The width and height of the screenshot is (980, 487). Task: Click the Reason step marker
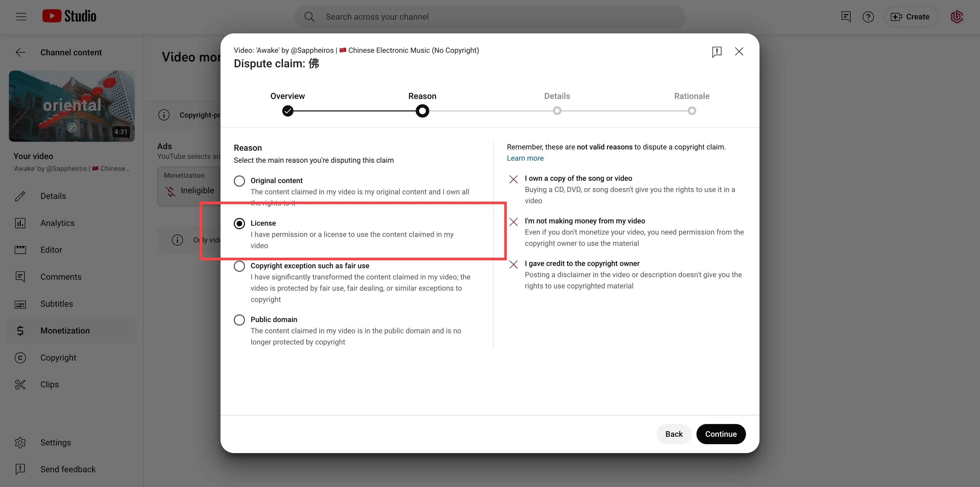422,111
